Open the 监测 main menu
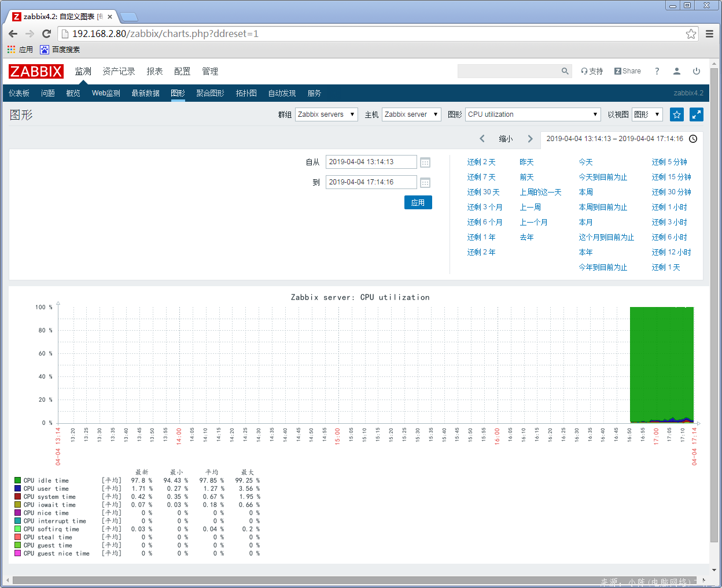 tap(83, 71)
